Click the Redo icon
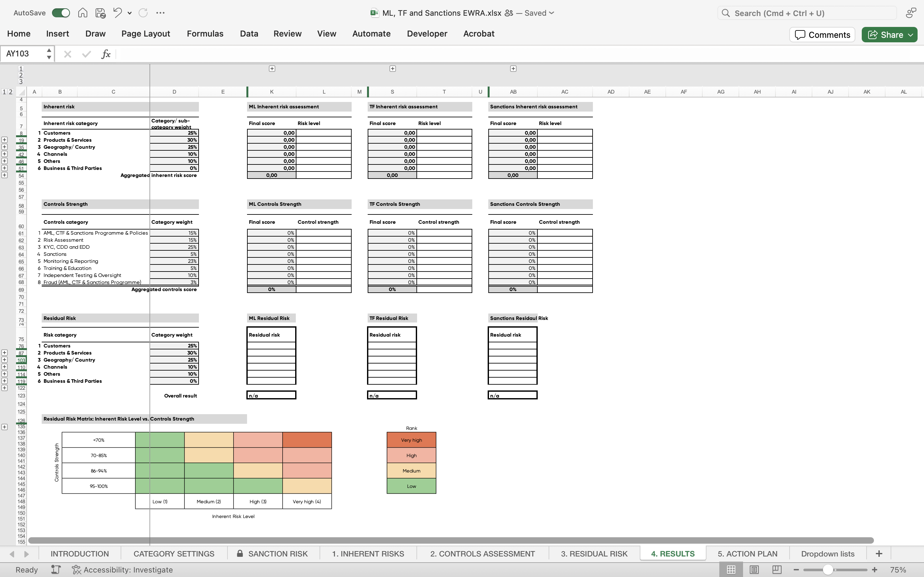The height and width of the screenshot is (577, 924). (x=143, y=13)
